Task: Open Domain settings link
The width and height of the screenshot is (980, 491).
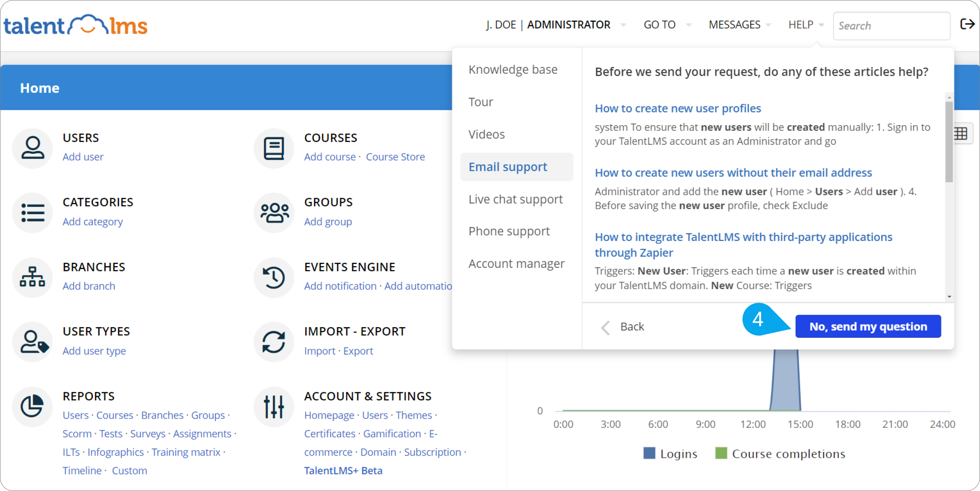Action: coord(378,452)
